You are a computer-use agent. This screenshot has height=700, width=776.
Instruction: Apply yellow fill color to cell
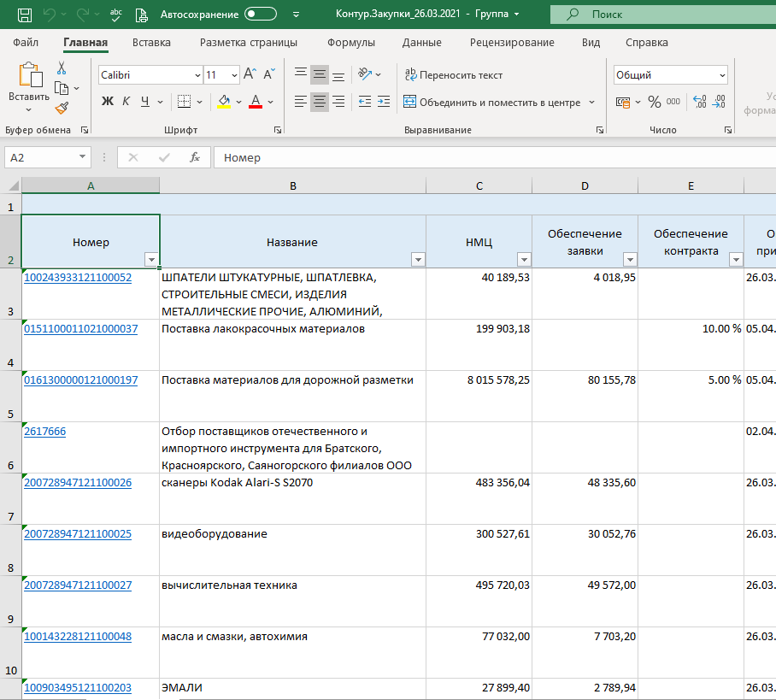224,102
